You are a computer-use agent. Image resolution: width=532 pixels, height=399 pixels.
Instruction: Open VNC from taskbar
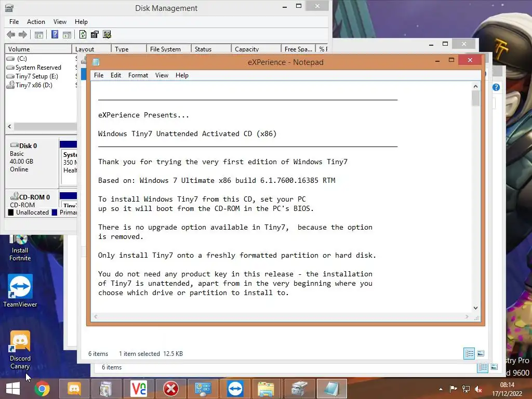pos(138,389)
